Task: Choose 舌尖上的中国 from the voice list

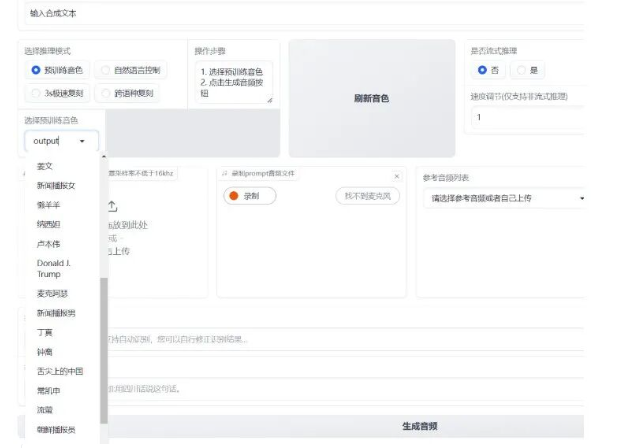Action: click(62, 371)
